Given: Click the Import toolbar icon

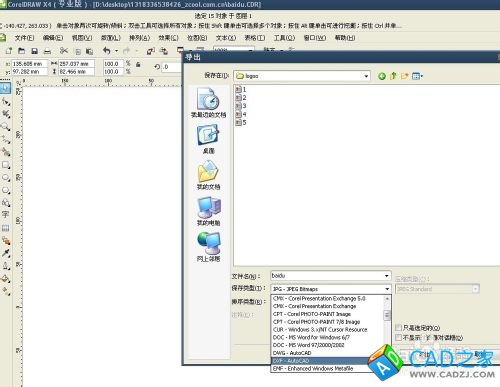Looking at the screenshot, I should tap(150, 51).
